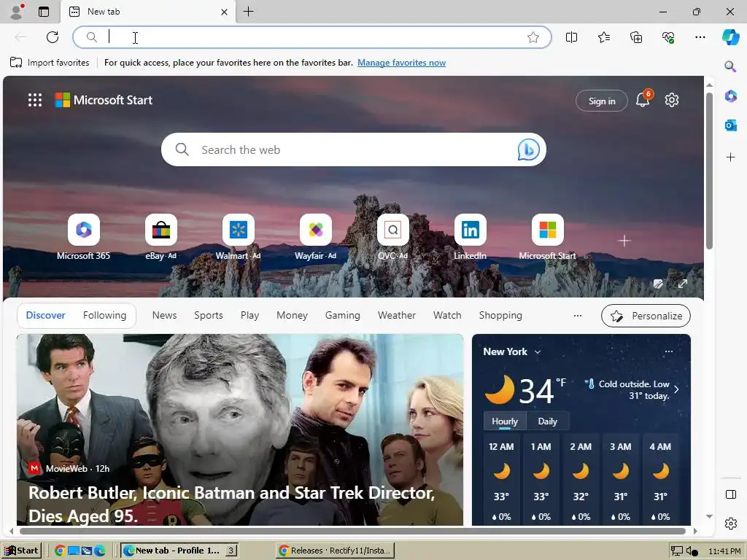This screenshot has width=747, height=560.
Task: Add this page to favorites star
Action: click(533, 37)
